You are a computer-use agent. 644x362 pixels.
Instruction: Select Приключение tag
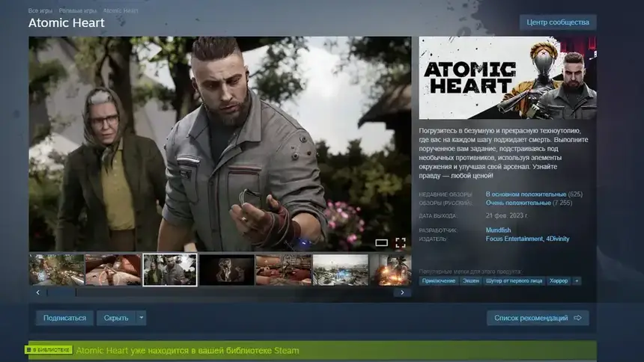(x=439, y=280)
